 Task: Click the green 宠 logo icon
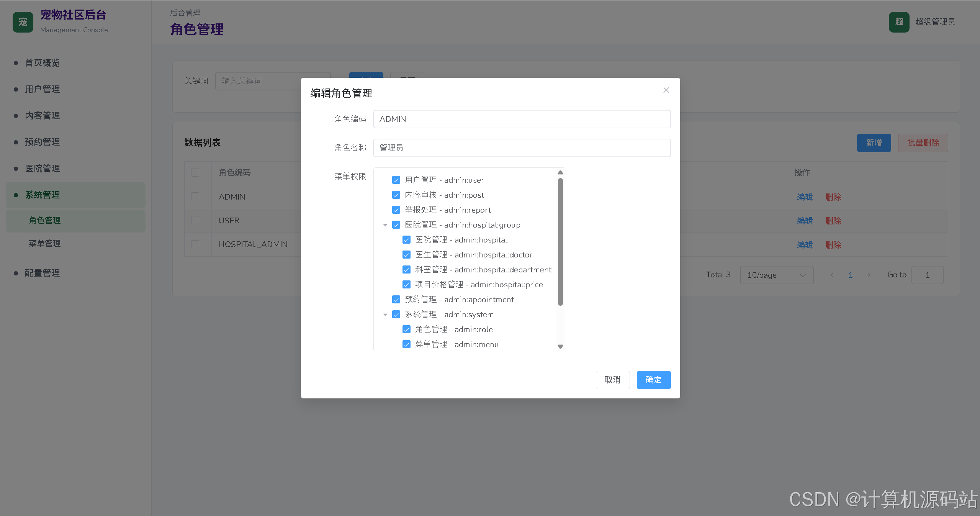click(23, 22)
